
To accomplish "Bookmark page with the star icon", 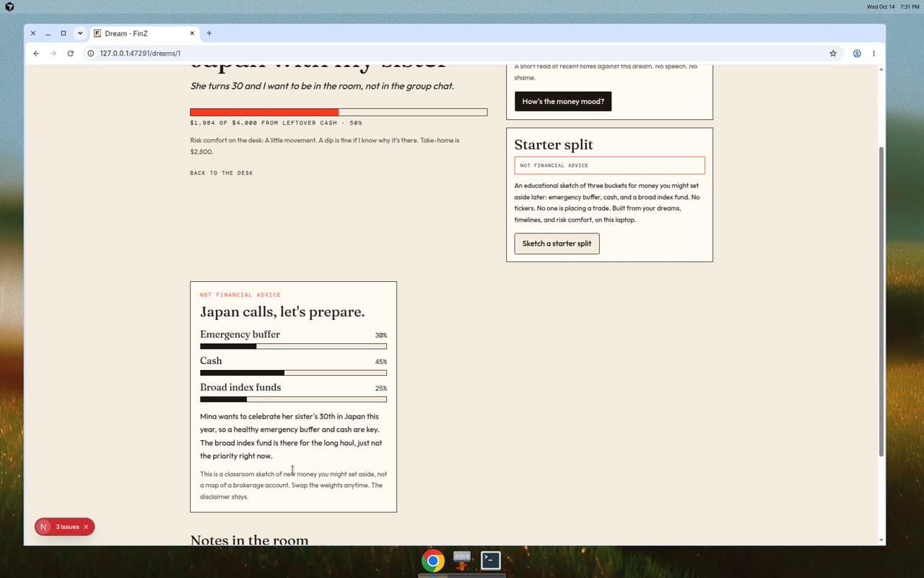I will point(833,53).
